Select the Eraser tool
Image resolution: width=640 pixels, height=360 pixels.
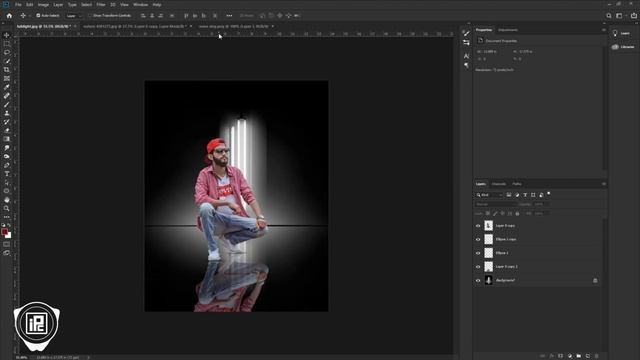(x=7, y=131)
